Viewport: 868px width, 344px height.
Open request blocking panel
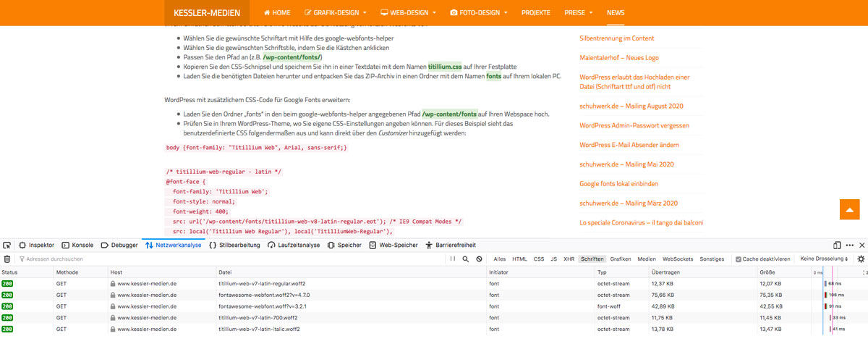(x=479, y=259)
